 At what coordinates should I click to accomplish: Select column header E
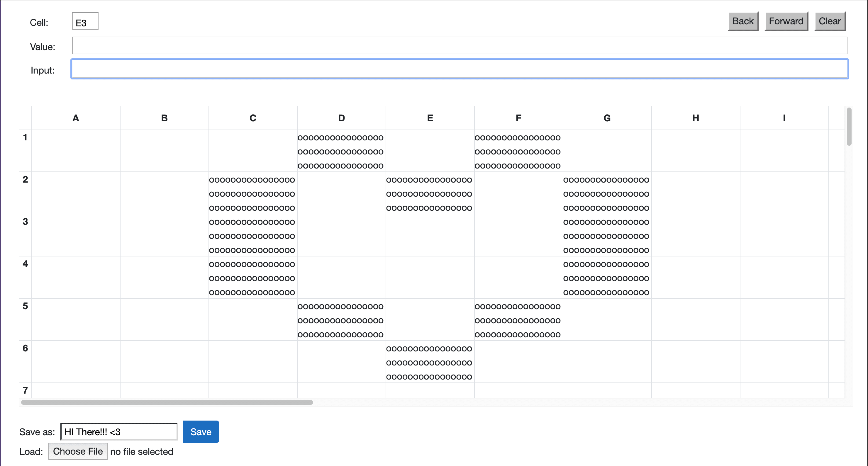[430, 118]
